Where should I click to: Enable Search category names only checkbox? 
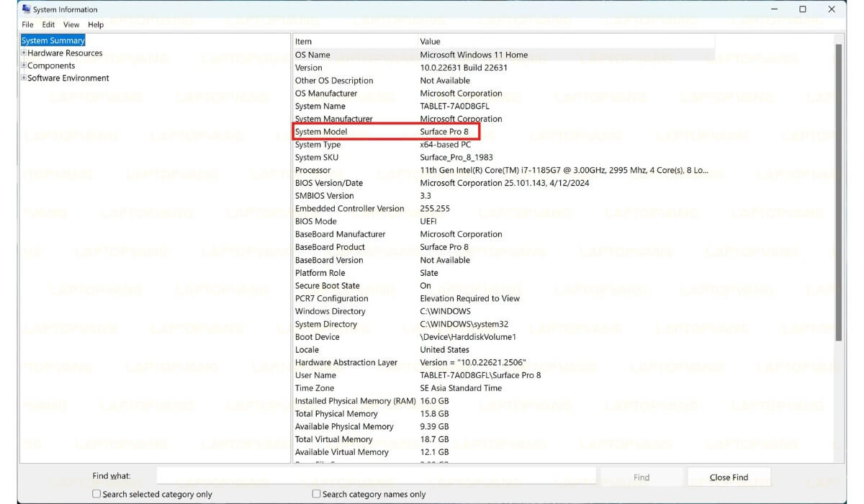316,494
